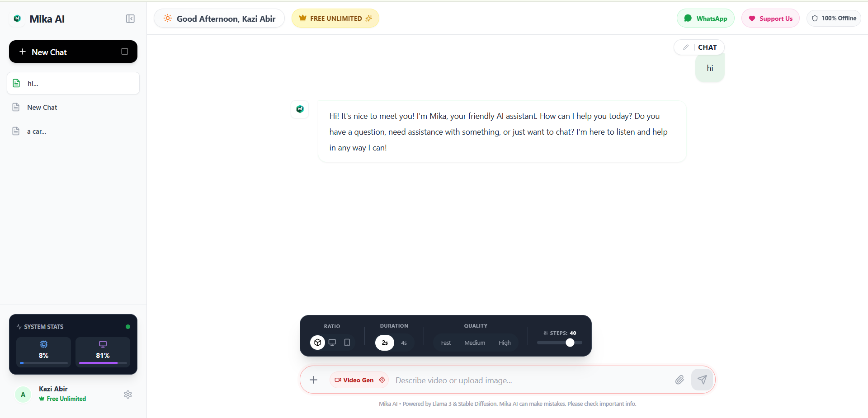Click the paperclip attach icon

pyautogui.click(x=679, y=380)
